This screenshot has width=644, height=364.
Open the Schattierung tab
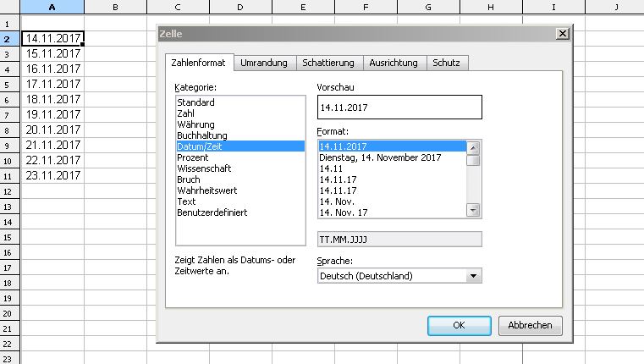(x=329, y=63)
